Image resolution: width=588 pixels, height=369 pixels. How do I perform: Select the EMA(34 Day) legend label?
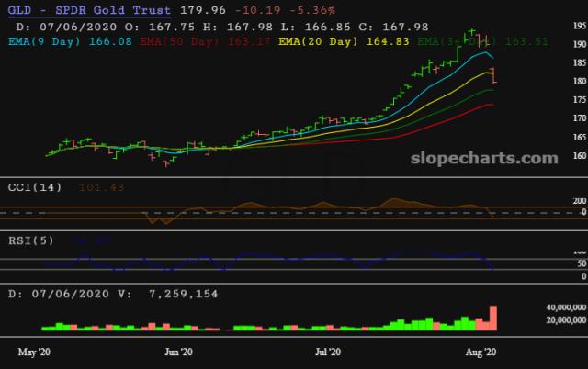(457, 41)
